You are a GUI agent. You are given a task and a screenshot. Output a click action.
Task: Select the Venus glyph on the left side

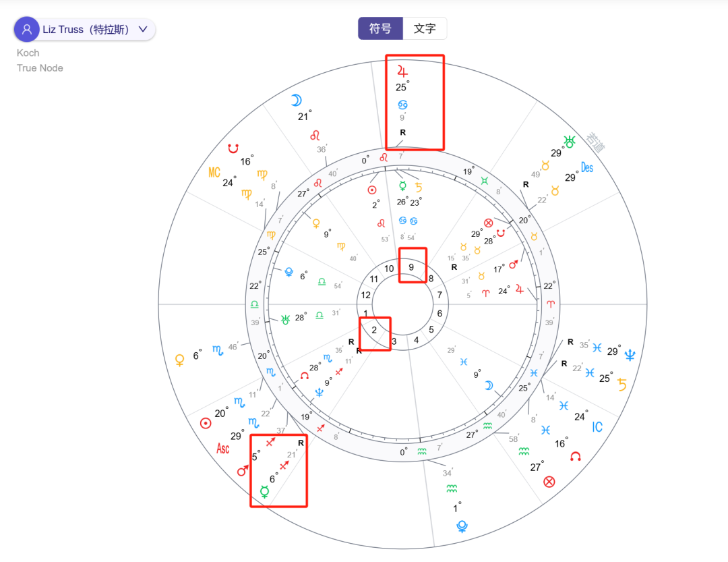pyautogui.click(x=179, y=360)
